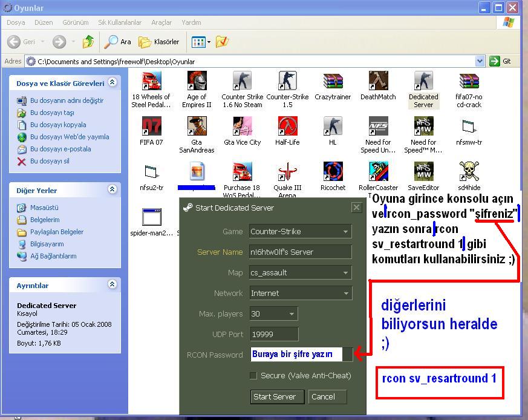The width and height of the screenshot is (528, 420).
Task: Open the Görünüm menu
Action: click(76, 22)
